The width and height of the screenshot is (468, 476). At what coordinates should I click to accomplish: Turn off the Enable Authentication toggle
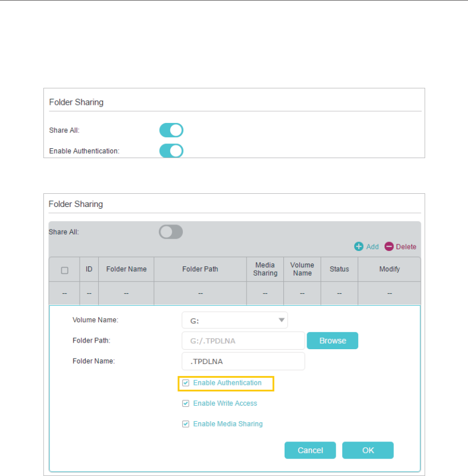pyautogui.click(x=171, y=150)
